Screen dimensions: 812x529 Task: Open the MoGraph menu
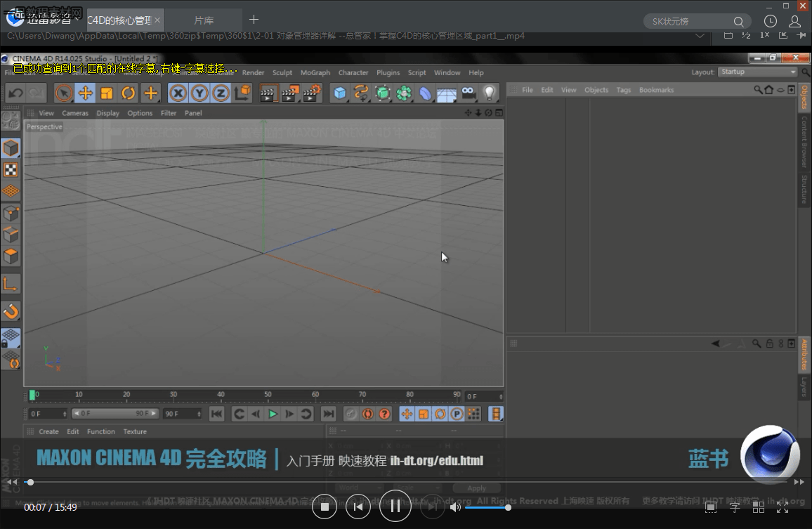[315, 73]
